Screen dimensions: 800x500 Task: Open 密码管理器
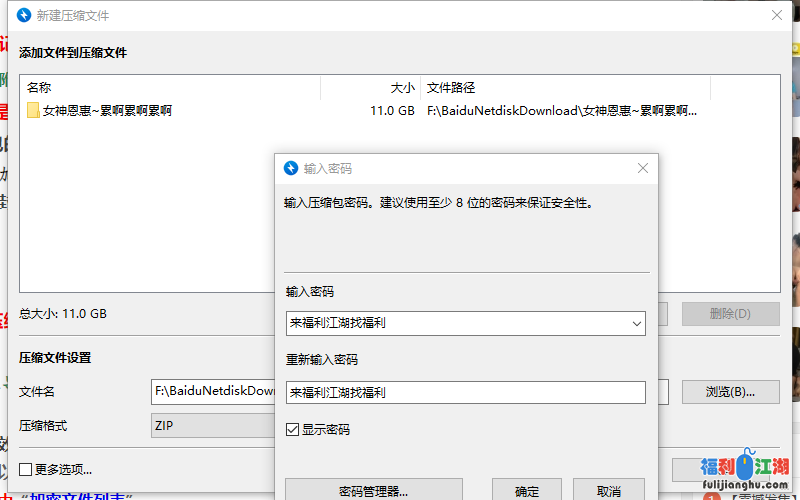[x=374, y=491]
